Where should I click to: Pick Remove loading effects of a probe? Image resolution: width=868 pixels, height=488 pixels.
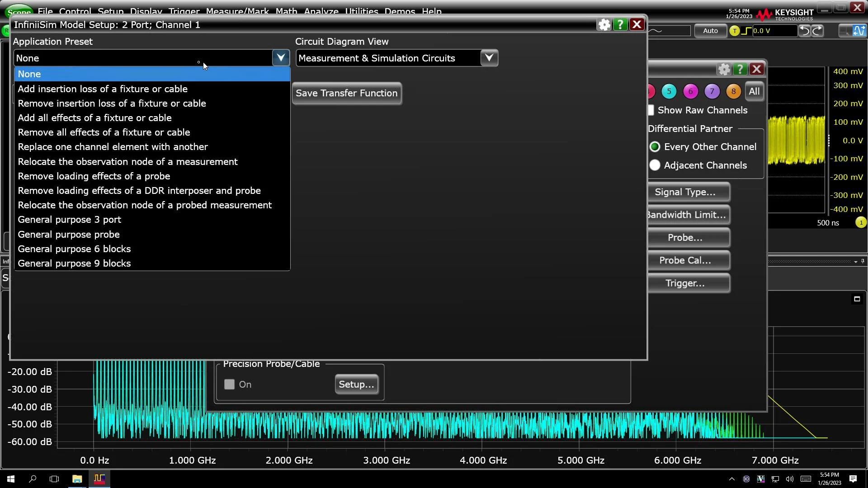tap(152, 176)
